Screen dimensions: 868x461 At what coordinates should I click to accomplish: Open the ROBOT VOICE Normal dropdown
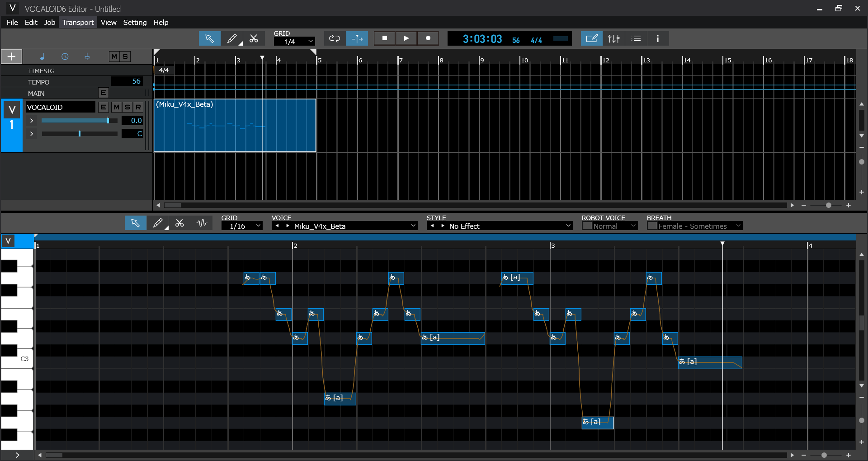point(615,226)
